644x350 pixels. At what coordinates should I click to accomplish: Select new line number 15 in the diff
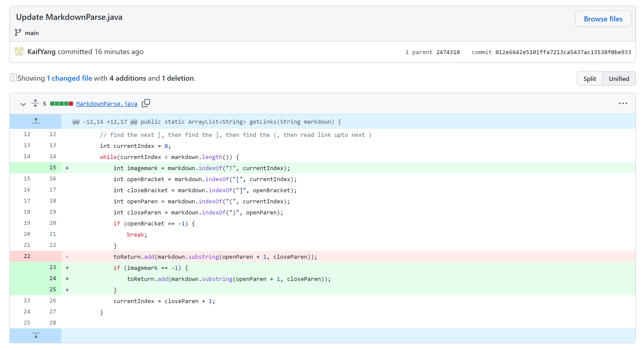tap(53, 168)
